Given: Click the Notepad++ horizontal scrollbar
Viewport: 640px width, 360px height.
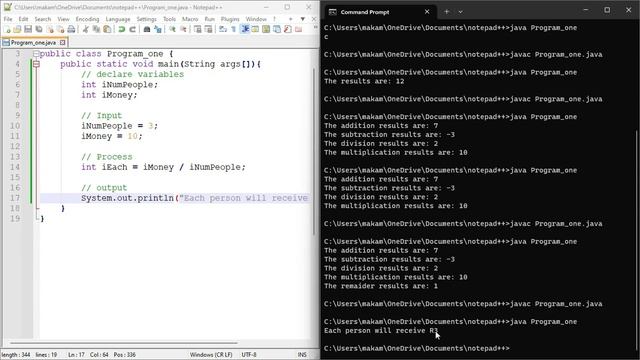Looking at the screenshot, I should [124, 343].
